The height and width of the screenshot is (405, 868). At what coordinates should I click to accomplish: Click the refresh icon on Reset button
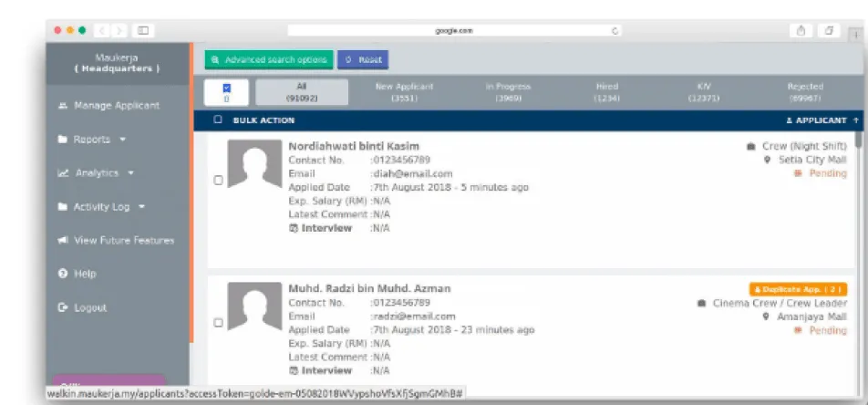[348, 60]
